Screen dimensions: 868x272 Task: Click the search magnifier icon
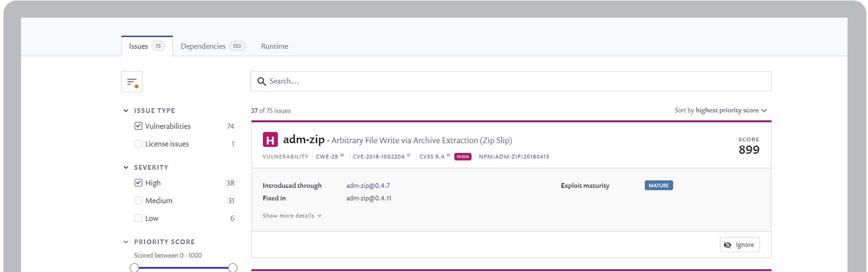(x=261, y=81)
